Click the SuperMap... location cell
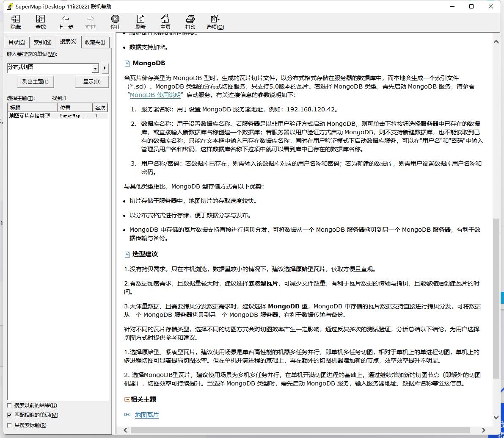 [73, 116]
